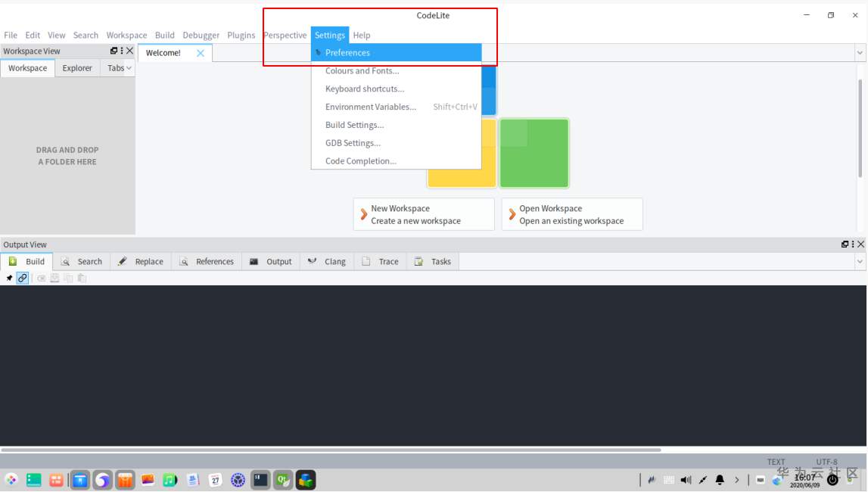Open Output View options menu dots
The image size is (868, 492).
click(x=853, y=244)
